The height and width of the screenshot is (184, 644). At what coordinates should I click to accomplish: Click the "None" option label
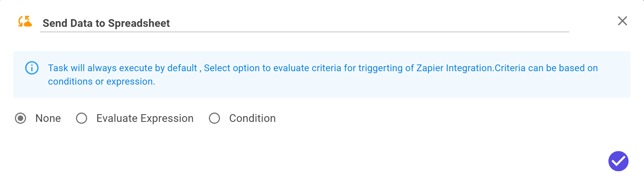point(48,118)
